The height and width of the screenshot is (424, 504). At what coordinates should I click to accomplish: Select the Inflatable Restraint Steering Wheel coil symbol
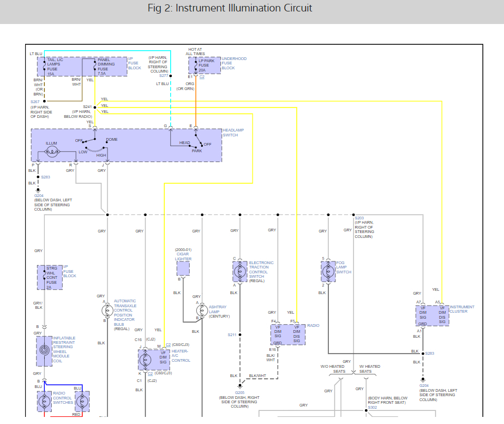[x=44, y=351]
